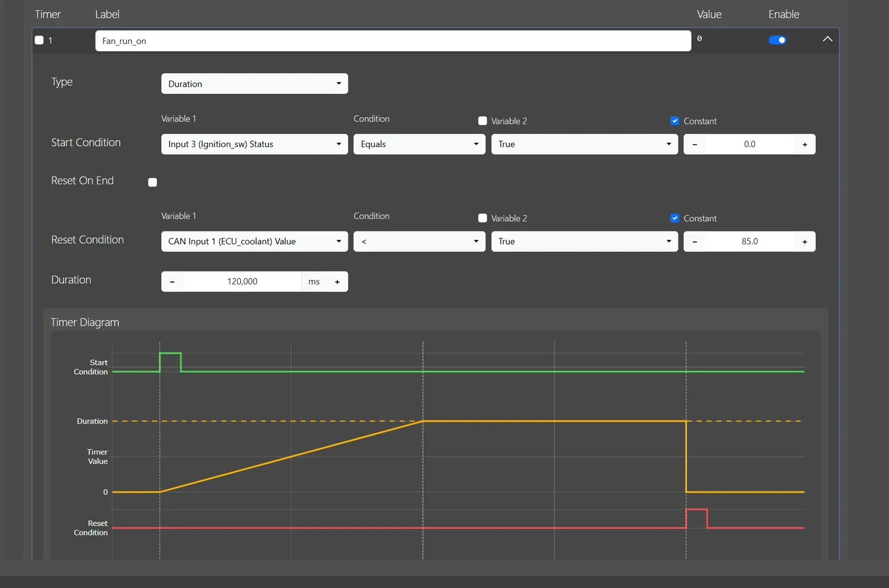889x588 pixels.
Task: Open Reset Condition CAN Input 1 dropdown
Action: click(254, 242)
